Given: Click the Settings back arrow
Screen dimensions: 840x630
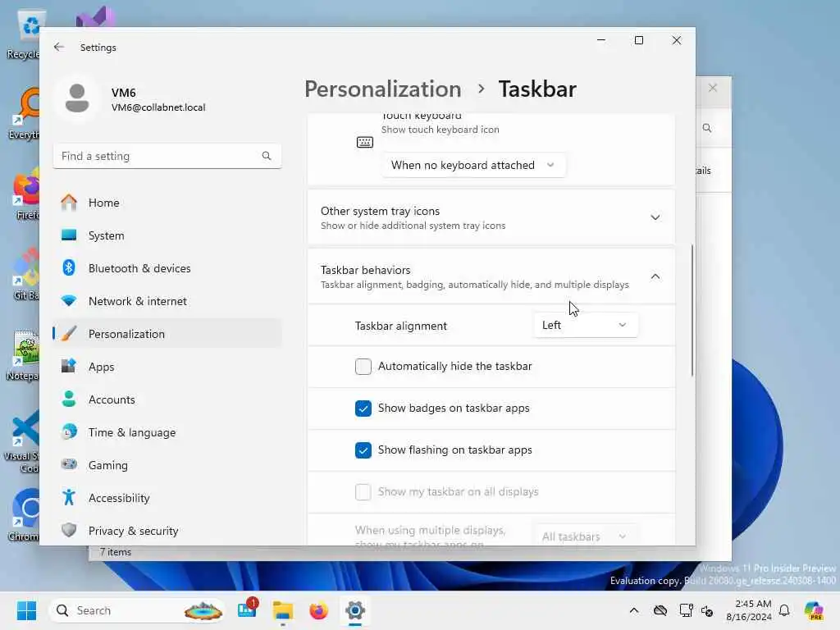Looking at the screenshot, I should pyautogui.click(x=59, y=47).
